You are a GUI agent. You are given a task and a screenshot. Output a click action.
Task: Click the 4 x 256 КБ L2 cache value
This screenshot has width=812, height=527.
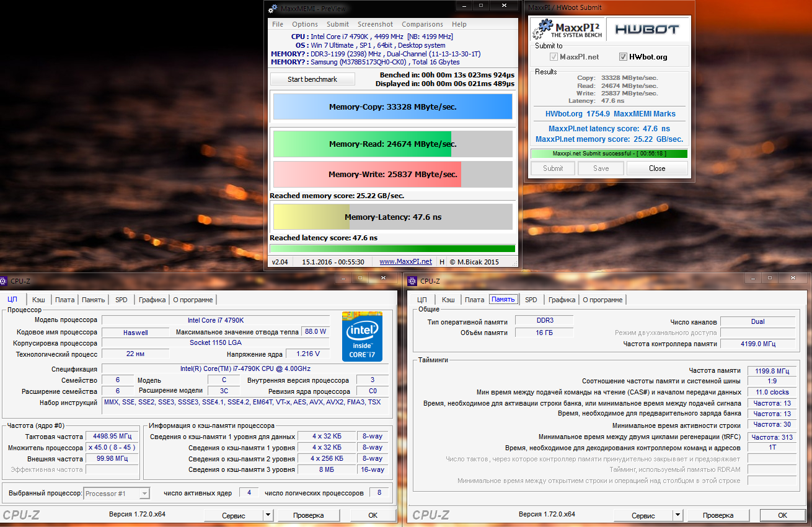tap(326, 458)
